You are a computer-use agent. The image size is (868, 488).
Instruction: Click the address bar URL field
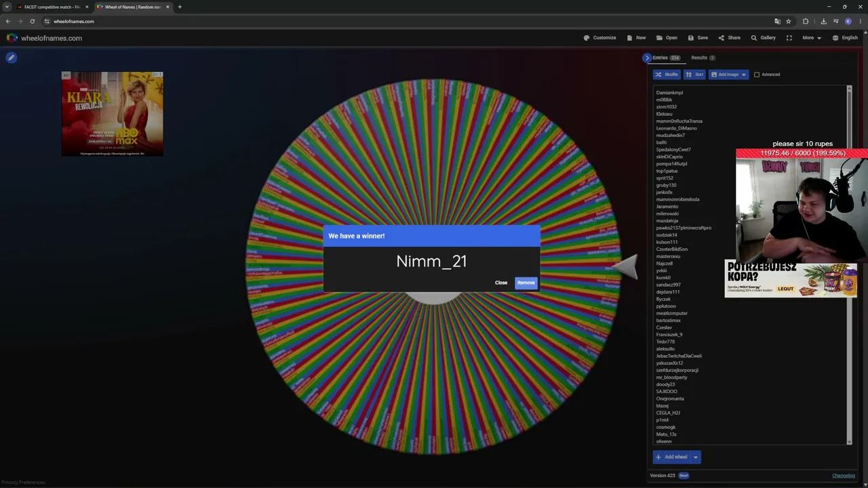click(x=407, y=21)
